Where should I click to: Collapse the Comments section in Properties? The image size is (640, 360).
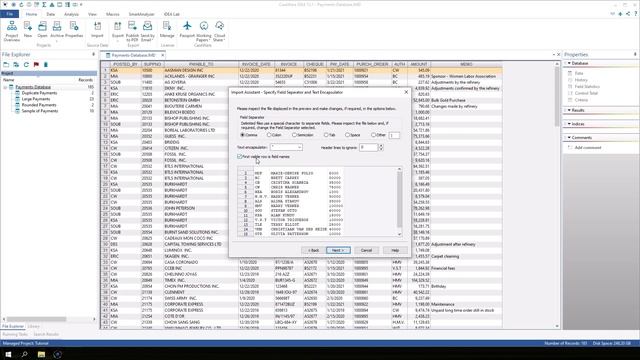[569, 138]
